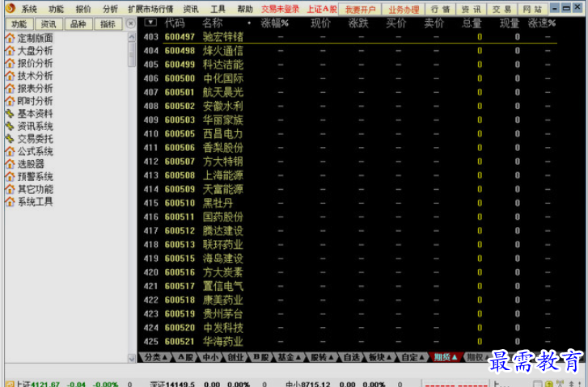Screen dimensions: 588x387
Task: Sort by the 涨幅% column header
Action: point(274,23)
